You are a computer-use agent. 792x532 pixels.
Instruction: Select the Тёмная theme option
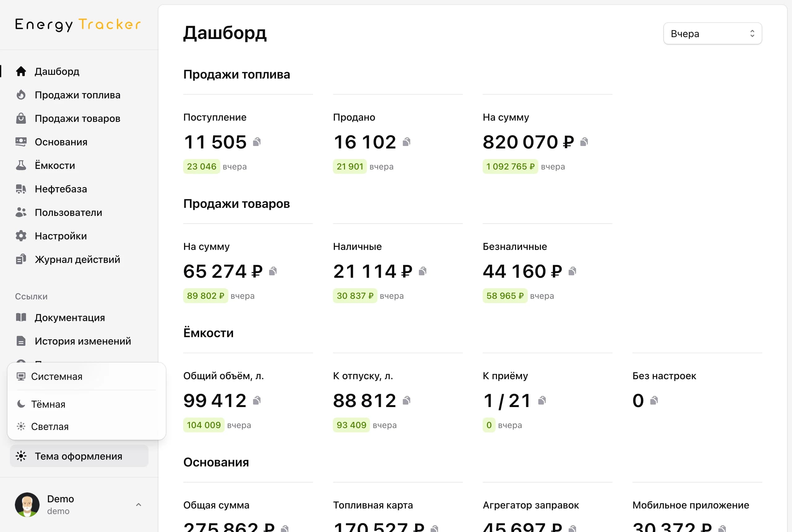point(86,404)
